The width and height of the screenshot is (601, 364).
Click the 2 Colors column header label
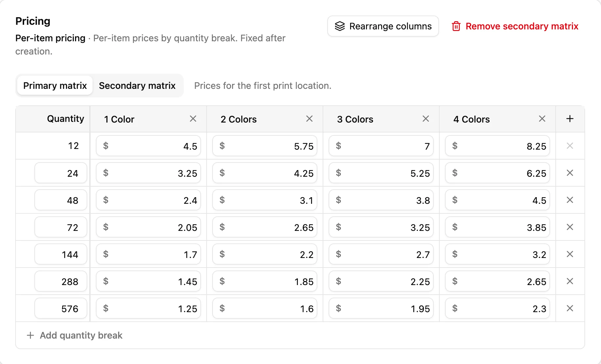click(239, 119)
